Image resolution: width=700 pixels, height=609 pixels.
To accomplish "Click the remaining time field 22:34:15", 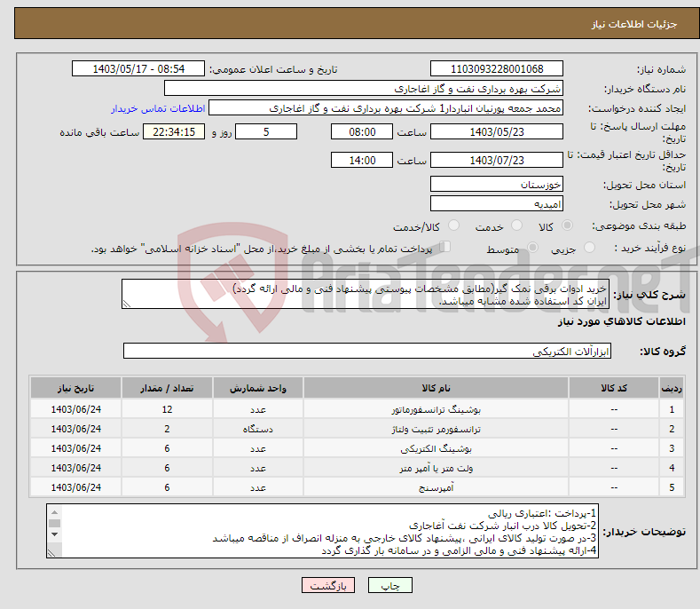I will (x=174, y=131).
